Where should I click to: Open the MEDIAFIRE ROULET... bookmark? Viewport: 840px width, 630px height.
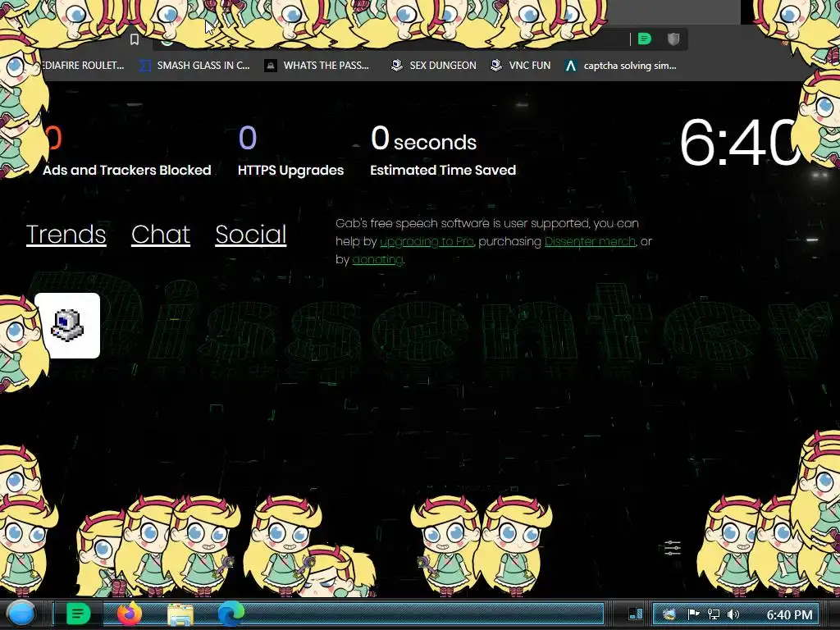(x=83, y=66)
